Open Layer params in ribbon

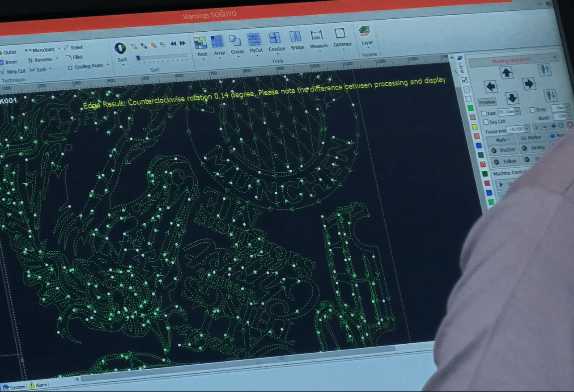tap(365, 35)
